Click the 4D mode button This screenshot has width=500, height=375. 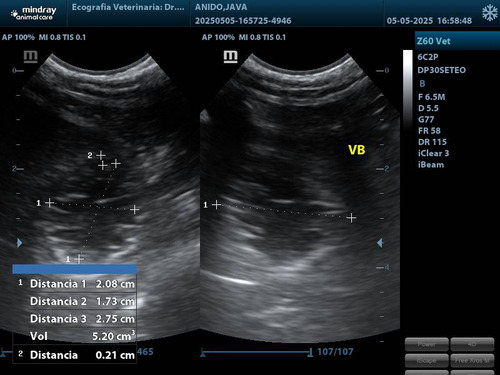coord(472,344)
